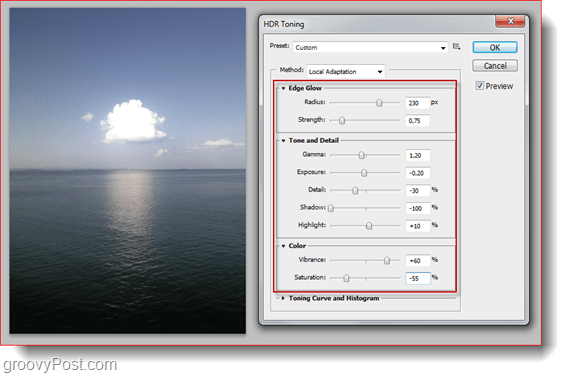This screenshot has width=570, height=375.
Task: Collapse the Tone and Detail section
Action: coord(283,141)
